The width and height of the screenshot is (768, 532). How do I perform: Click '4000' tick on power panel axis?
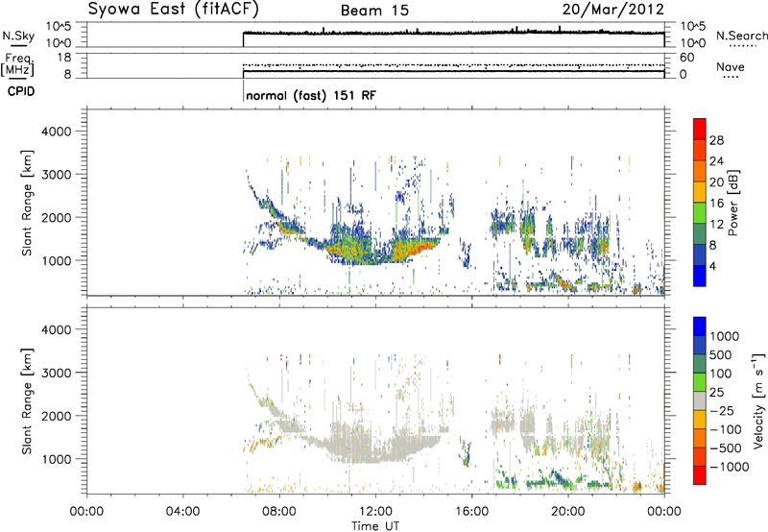(57, 132)
